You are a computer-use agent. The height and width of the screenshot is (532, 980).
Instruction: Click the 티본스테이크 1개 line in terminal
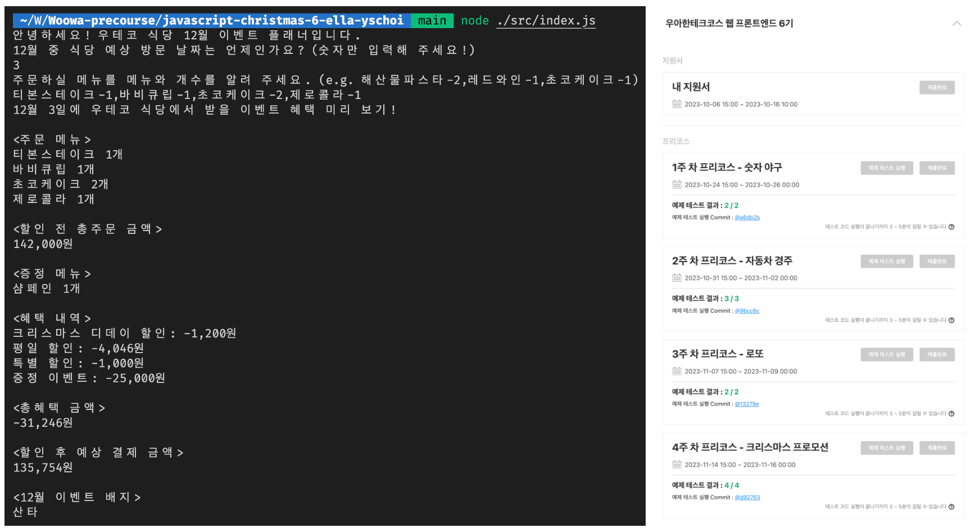click(x=67, y=154)
